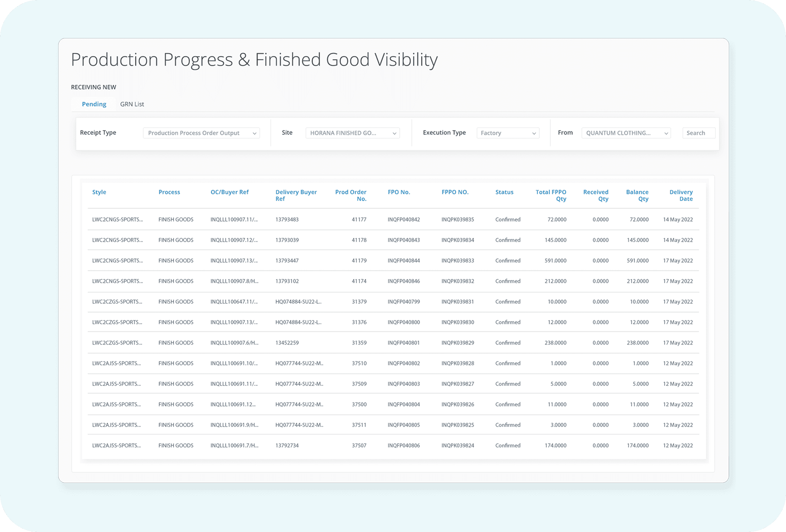The width and height of the screenshot is (786, 532).
Task: Open the Site dropdown showing HORANA
Action: pyautogui.click(x=352, y=133)
